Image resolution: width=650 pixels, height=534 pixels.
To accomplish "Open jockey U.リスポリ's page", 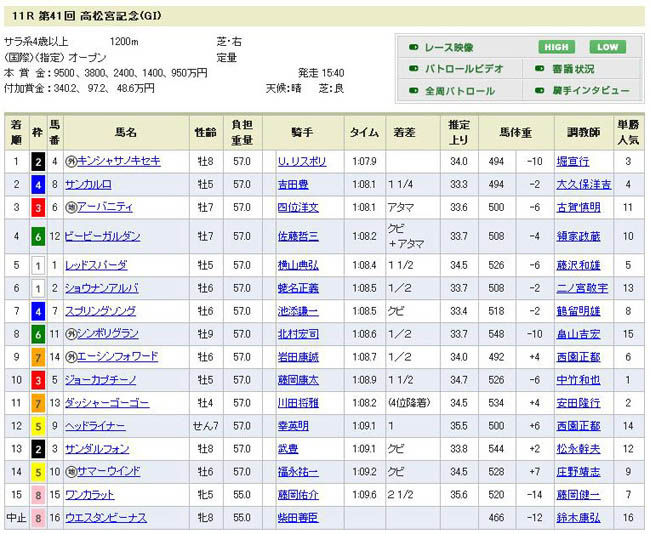I will pos(302,161).
